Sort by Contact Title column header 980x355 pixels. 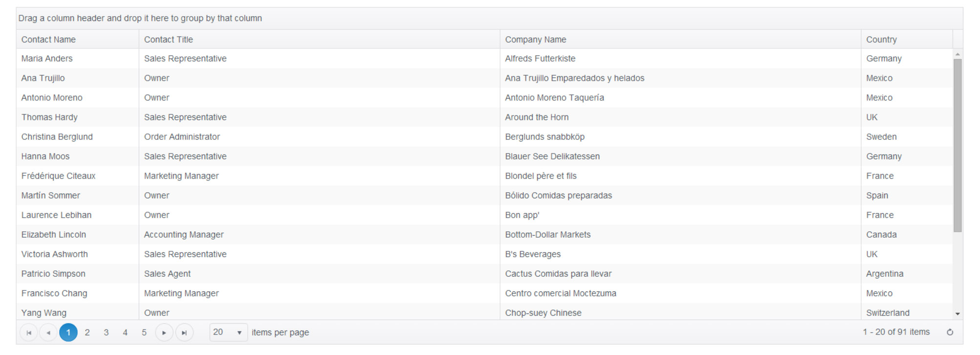point(169,40)
